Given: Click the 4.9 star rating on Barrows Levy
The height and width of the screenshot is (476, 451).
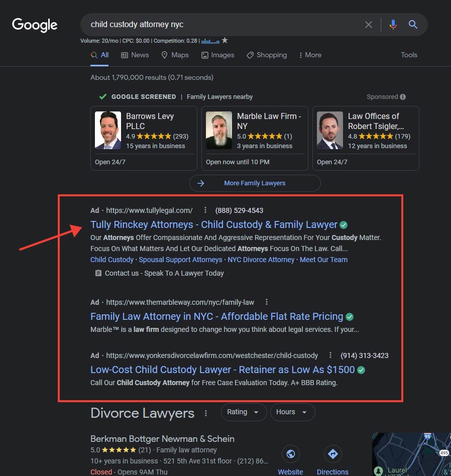Looking at the screenshot, I should (x=157, y=136).
